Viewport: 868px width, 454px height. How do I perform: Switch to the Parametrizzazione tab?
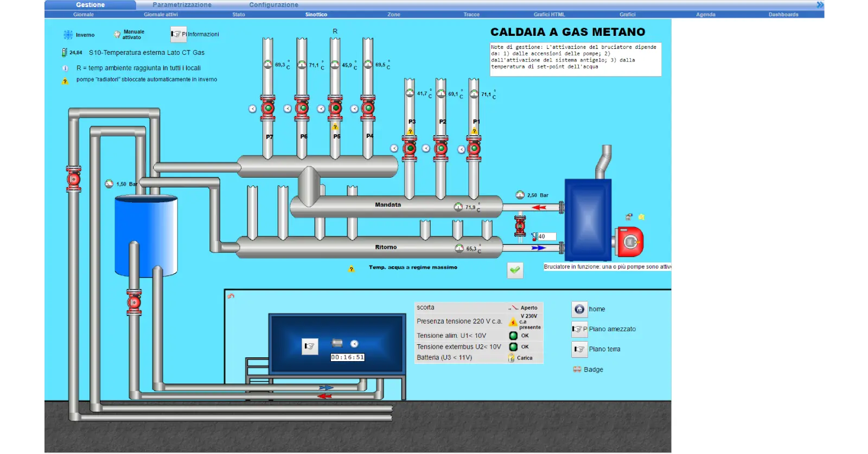point(182,5)
